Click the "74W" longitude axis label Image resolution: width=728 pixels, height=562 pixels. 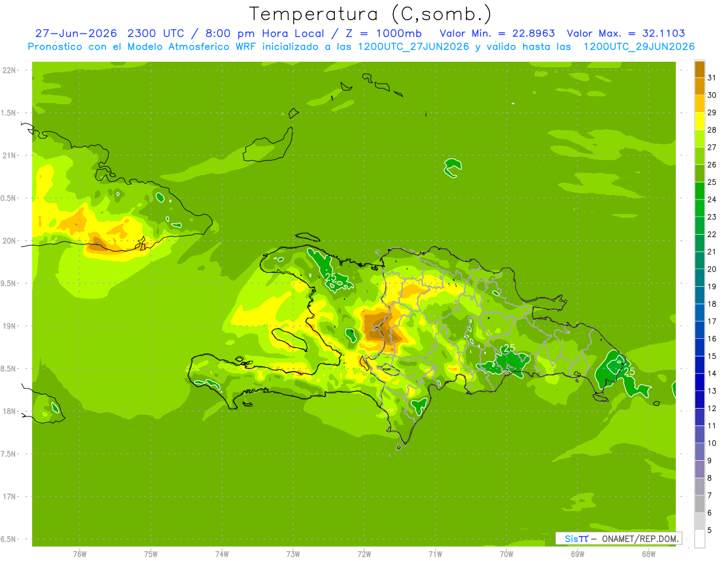click(222, 554)
